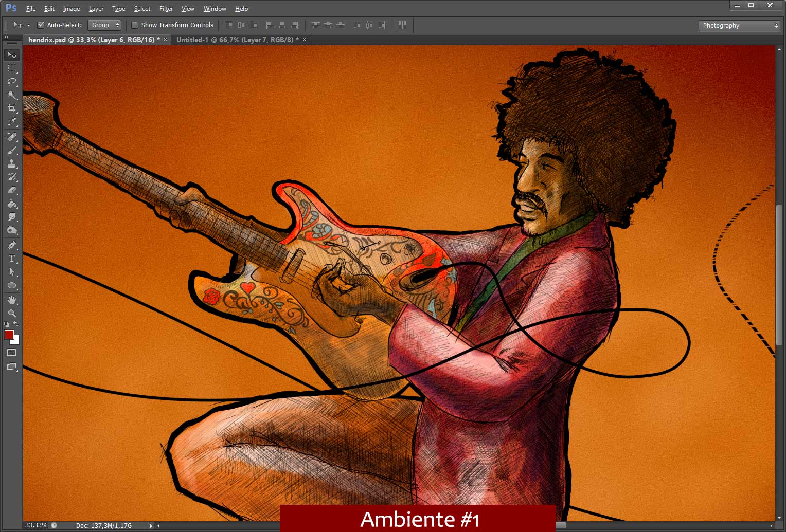The height and width of the screenshot is (532, 786).
Task: Select the Smudge tool
Action: pos(12,217)
